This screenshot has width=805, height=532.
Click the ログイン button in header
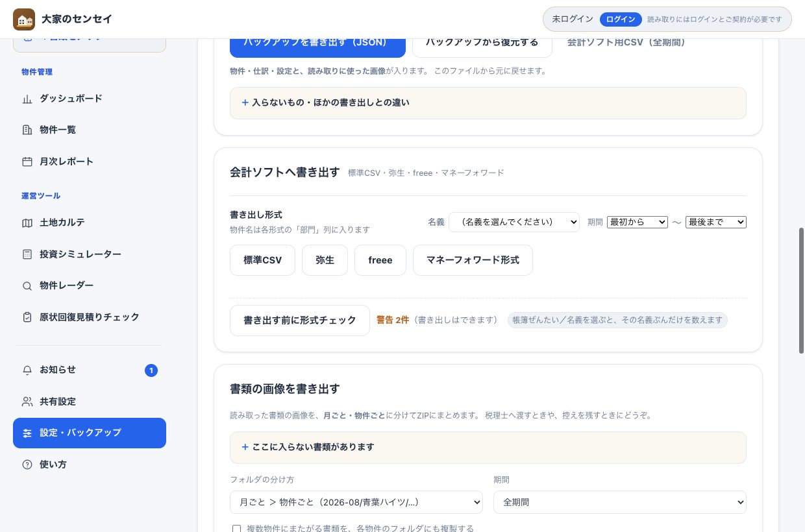point(621,19)
